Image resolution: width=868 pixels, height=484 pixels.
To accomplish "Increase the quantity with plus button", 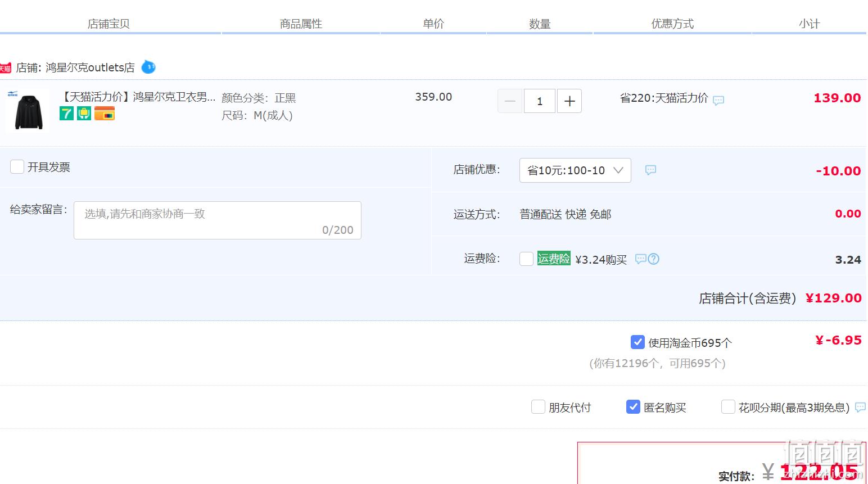I will click(569, 101).
